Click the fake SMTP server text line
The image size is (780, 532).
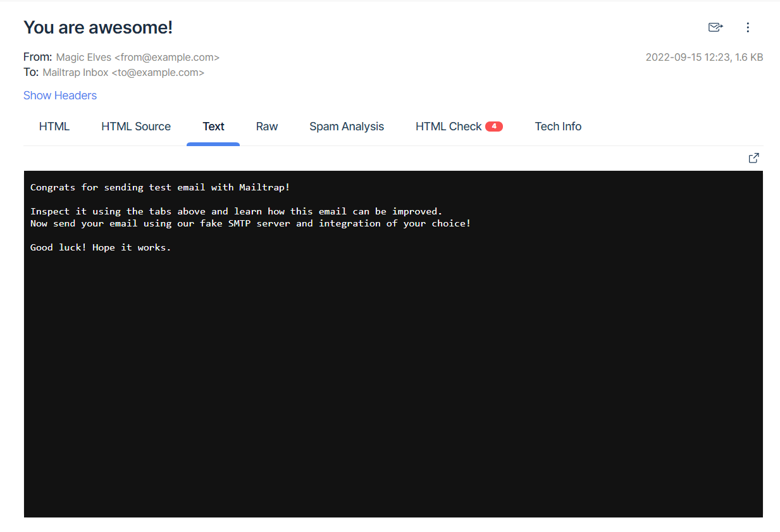pyautogui.click(x=251, y=223)
